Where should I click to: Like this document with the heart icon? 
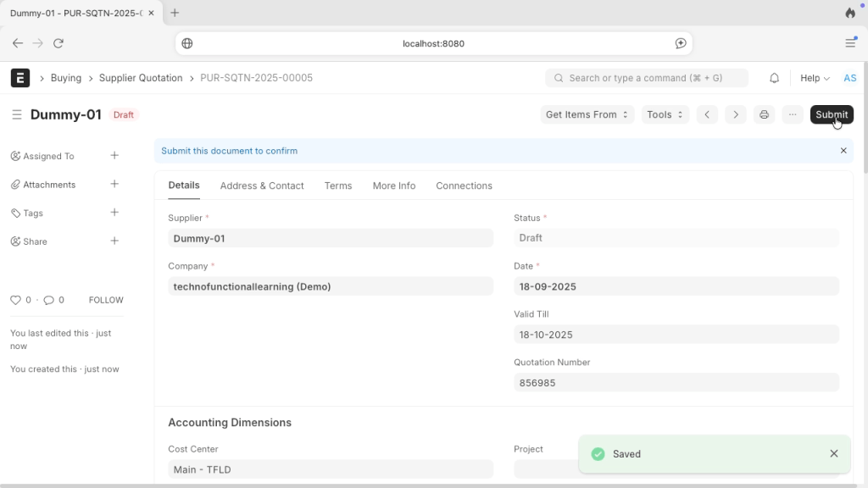pyautogui.click(x=15, y=300)
